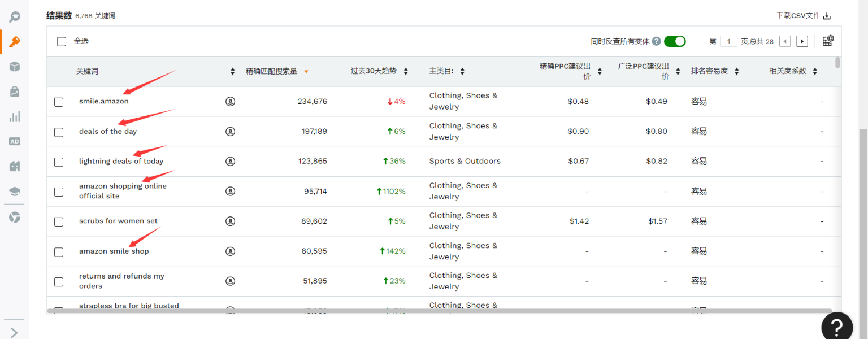Click the Amazon icon in smile.amazon row
This screenshot has height=339, width=868.
click(x=230, y=101)
